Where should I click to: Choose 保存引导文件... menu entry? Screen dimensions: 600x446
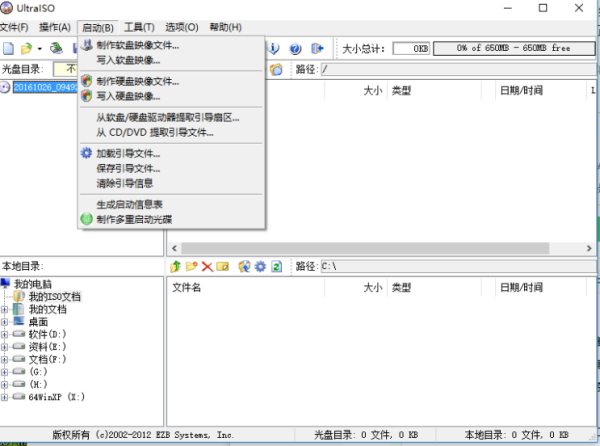(x=171, y=168)
